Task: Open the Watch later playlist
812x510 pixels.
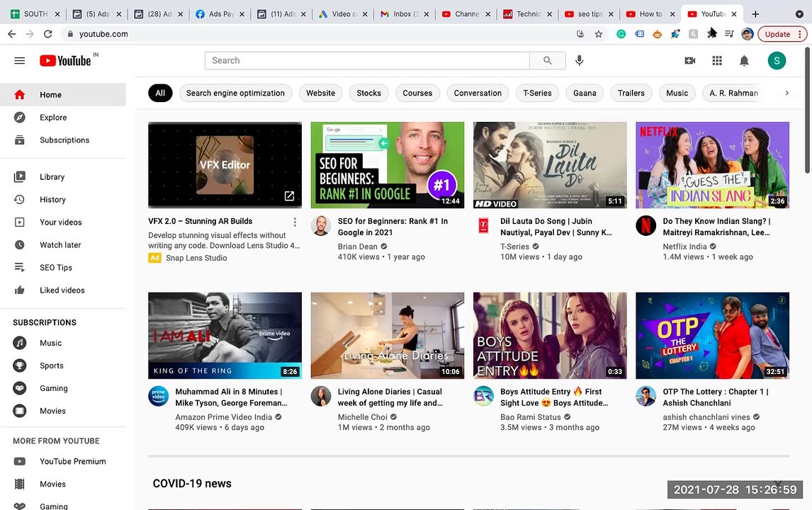Action: coord(62,245)
